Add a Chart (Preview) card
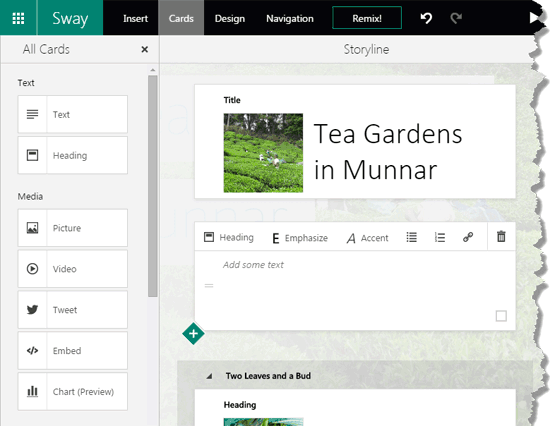The width and height of the screenshot is (550, 426). coord(73,392)
